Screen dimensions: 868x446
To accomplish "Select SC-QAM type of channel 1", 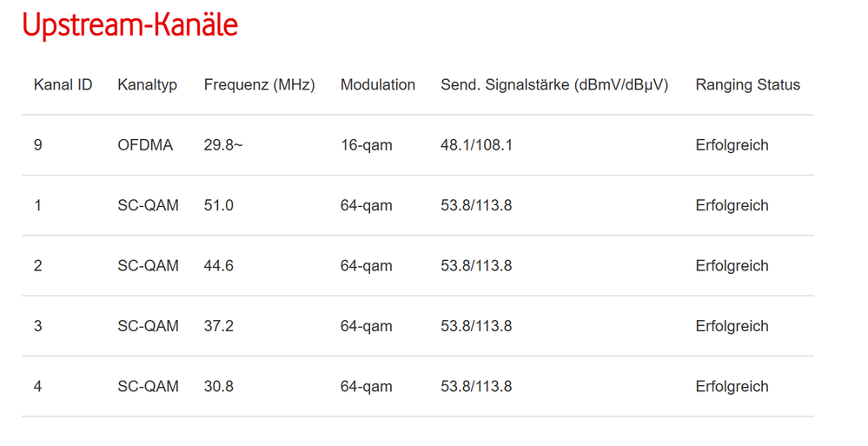I will [148, 206].
